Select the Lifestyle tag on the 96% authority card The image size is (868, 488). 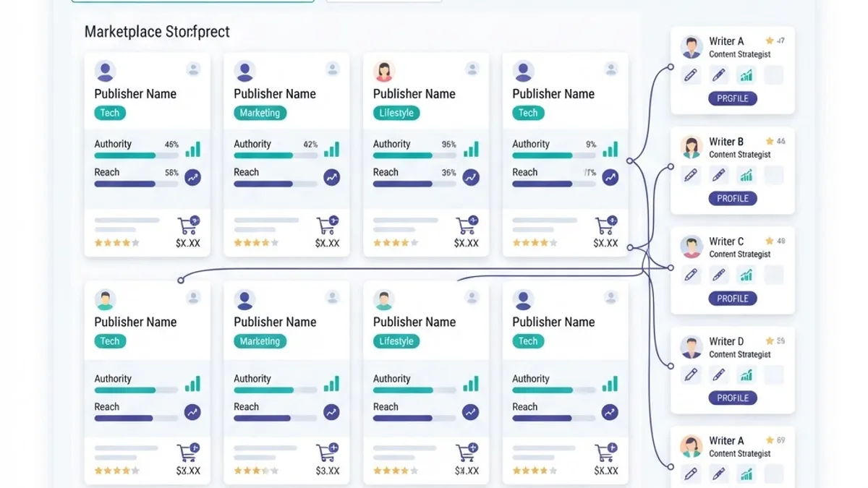click(x=396, y=113)
